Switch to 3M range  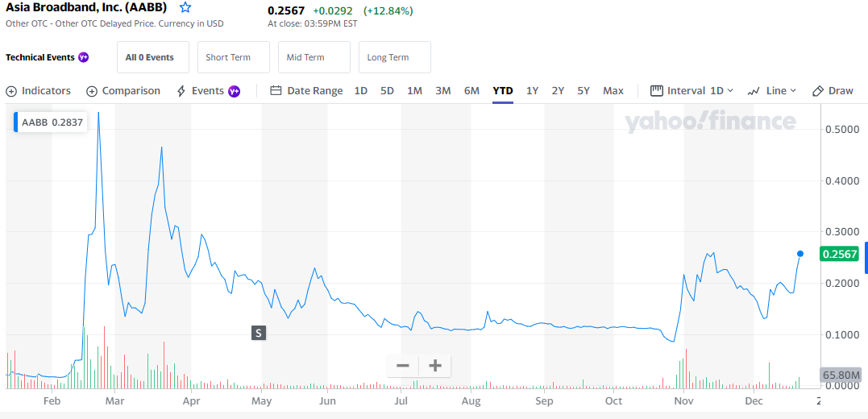[x=442, y=91]
